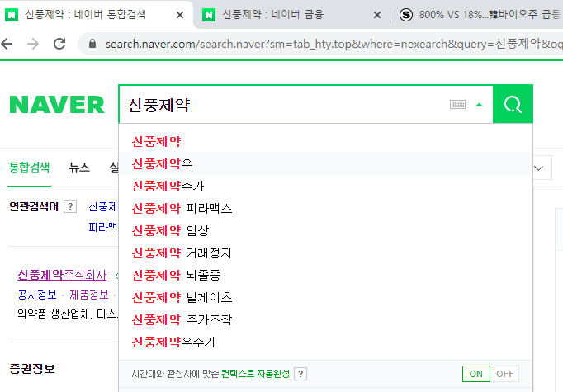Screen dimensions: 563x392
Task: Click the address bar URL
Action: tap(334, 44)
